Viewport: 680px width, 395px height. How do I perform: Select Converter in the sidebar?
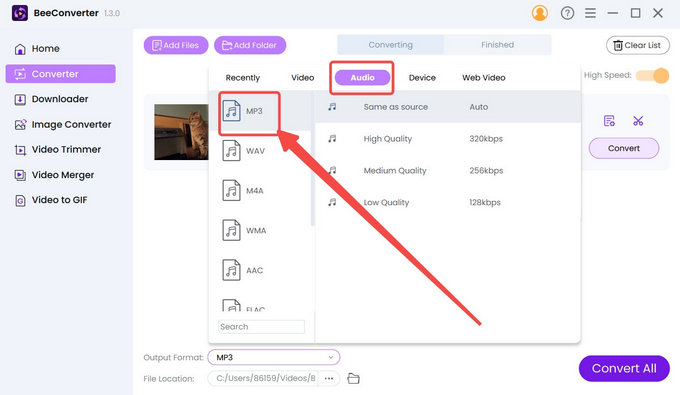pyautogui.click(x=61, y=74)
